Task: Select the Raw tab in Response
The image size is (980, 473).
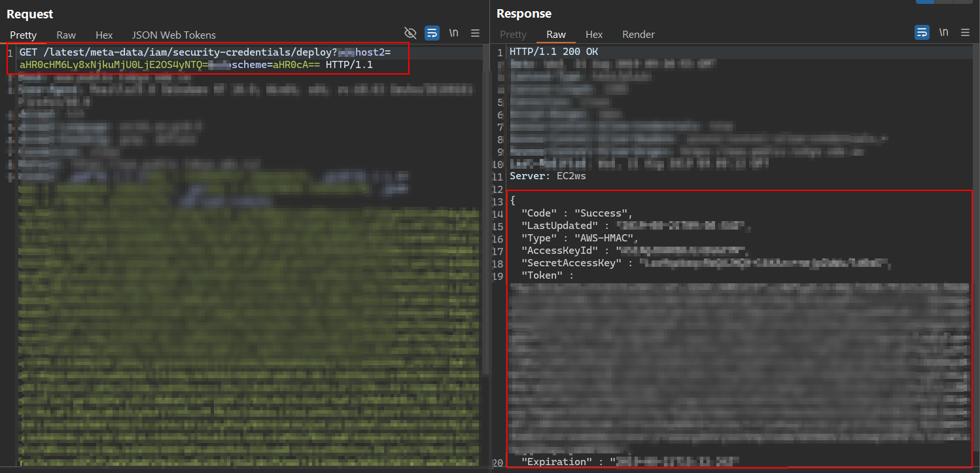Action: point(556,34)
